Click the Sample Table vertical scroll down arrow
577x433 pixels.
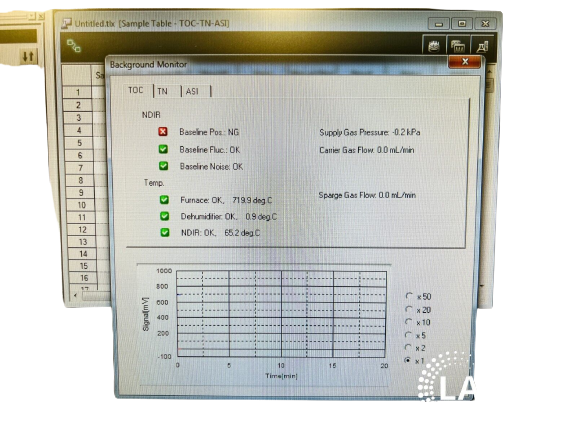tap(482, 286)
